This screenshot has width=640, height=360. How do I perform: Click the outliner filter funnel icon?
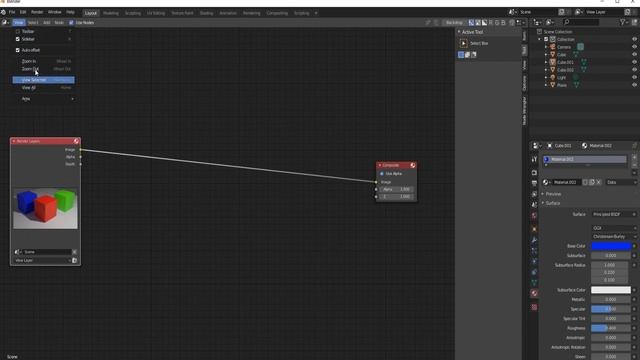(x=622, y=22)
